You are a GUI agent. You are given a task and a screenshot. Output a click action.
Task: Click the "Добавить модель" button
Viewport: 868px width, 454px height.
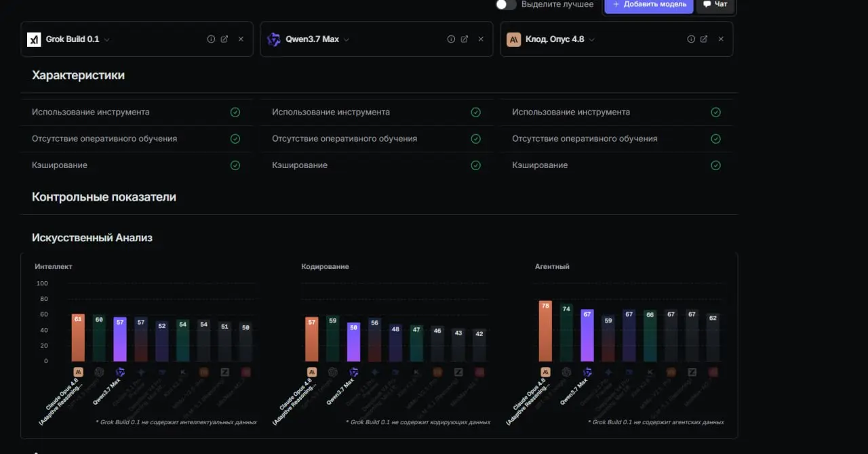click(x=649, y=5)
